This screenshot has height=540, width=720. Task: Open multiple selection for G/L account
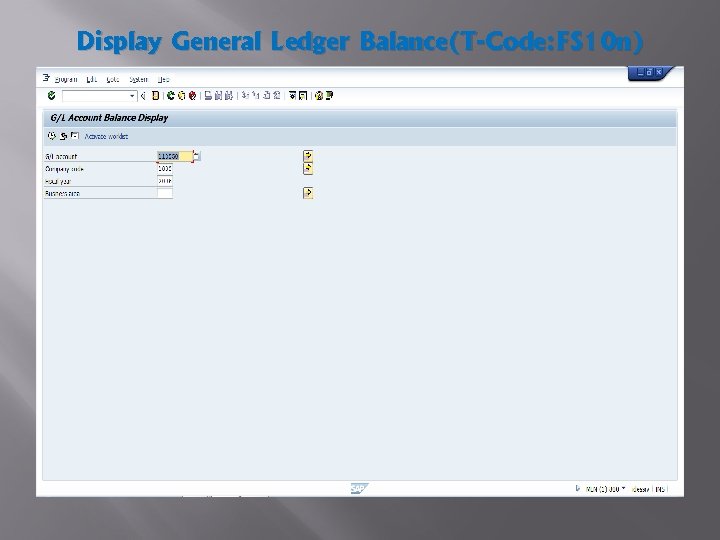[308, 156]
